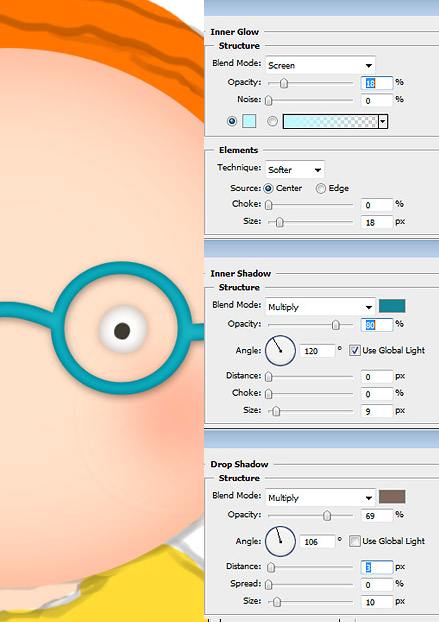Click Inner Shadow Opacity percentage field
The width and height of the screenshot is (439, 622).
[x=377, y=325]
